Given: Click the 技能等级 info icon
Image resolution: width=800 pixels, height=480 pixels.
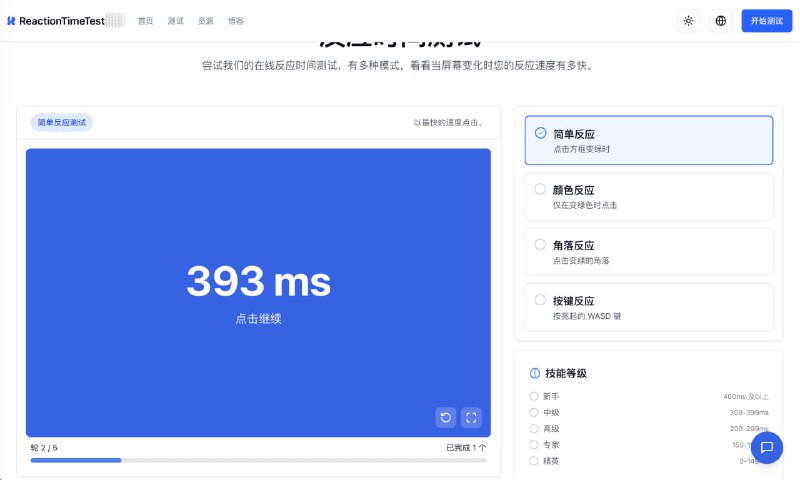Looking at the screenshot, I should point(535,373).
